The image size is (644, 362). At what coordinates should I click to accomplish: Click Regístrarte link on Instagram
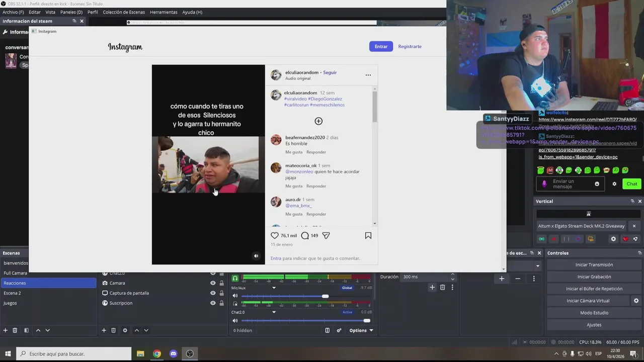pyautogui.click(x=410, y=46)
